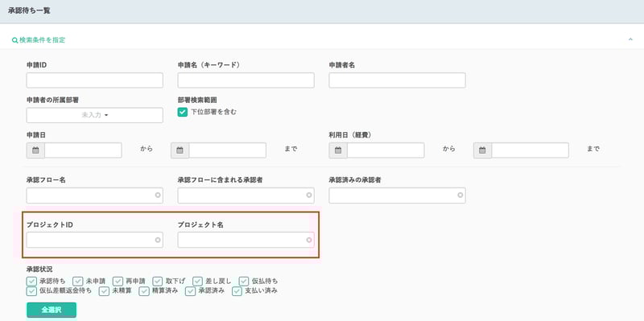Focus the 申請日 start date field
644x321 pixels.
point(84,150)
